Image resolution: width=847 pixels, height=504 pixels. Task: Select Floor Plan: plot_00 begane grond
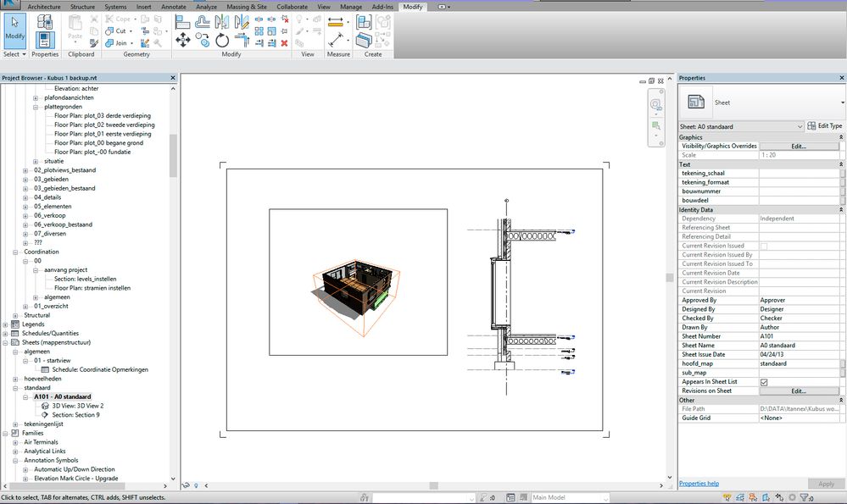[x=98, y=143]
